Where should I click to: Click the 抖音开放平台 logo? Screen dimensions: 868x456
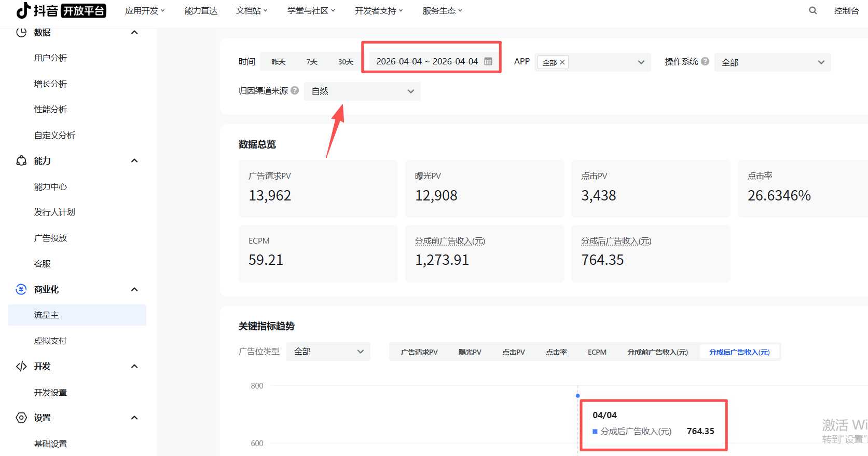(61, 10)
